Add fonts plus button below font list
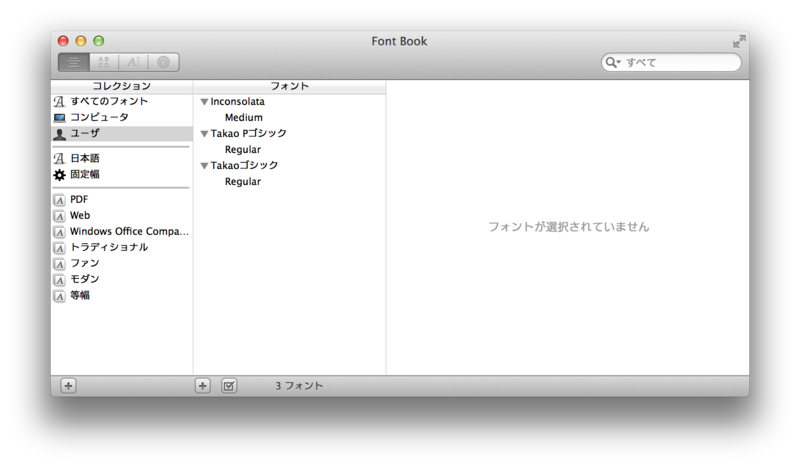 203,386
